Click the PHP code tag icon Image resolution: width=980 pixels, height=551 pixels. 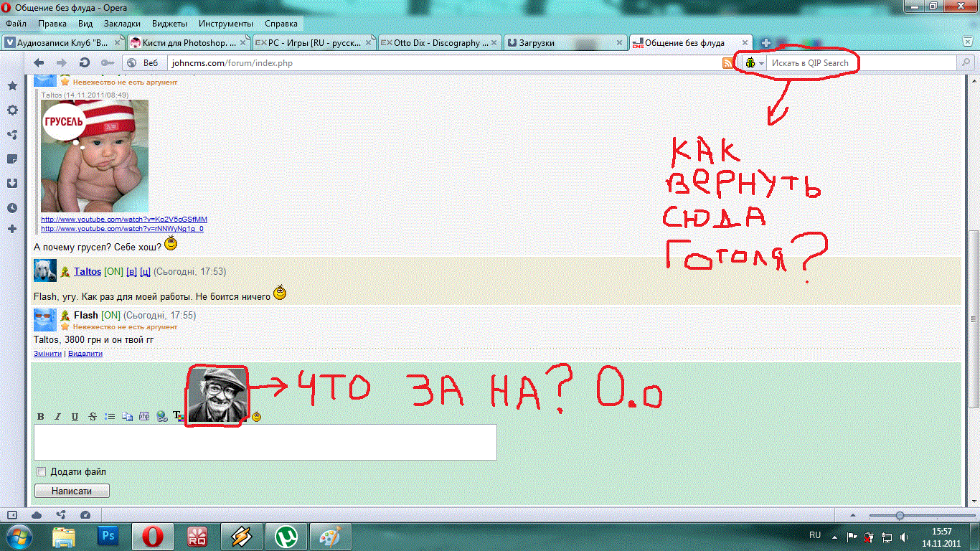coord(143,416)
